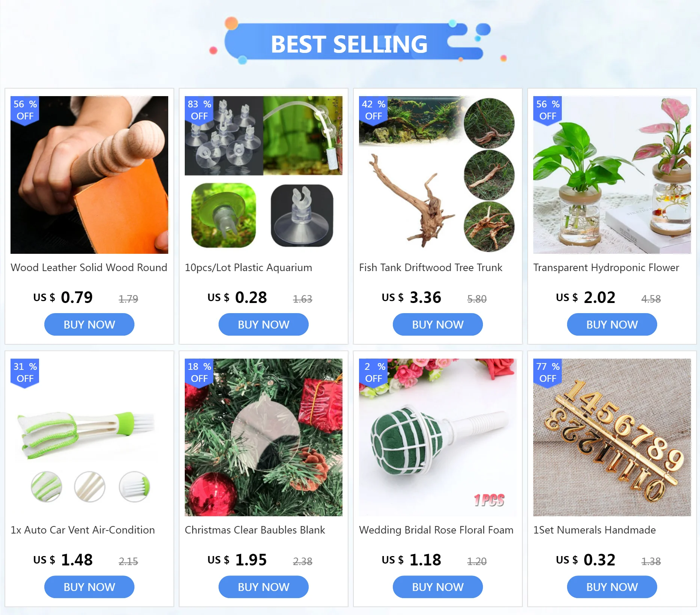This screenshot has width=700, height=615.
Task: Open the car vent cleaning brush image
Action: tap(89, 437)
